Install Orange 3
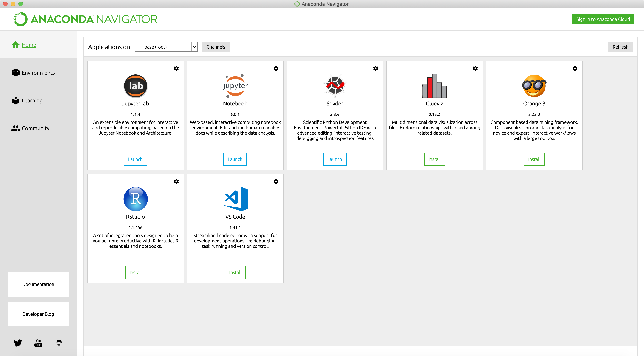644x356 pixels. coord(534,159)
